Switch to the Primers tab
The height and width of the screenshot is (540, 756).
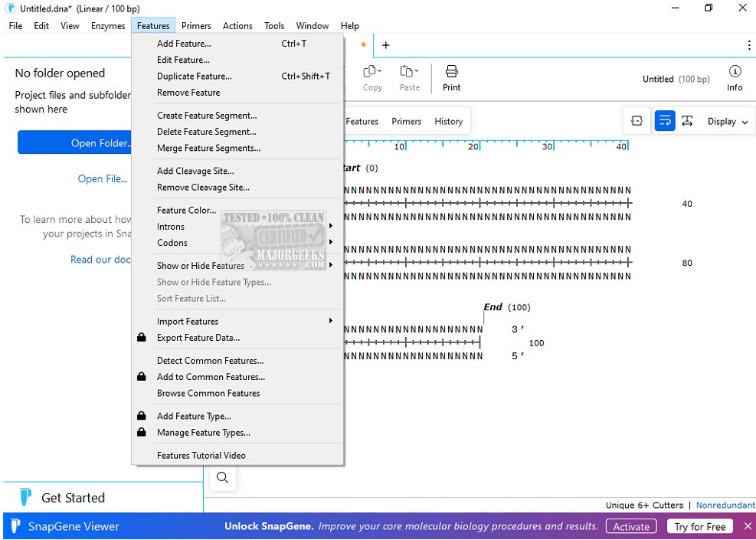[406, 122]
